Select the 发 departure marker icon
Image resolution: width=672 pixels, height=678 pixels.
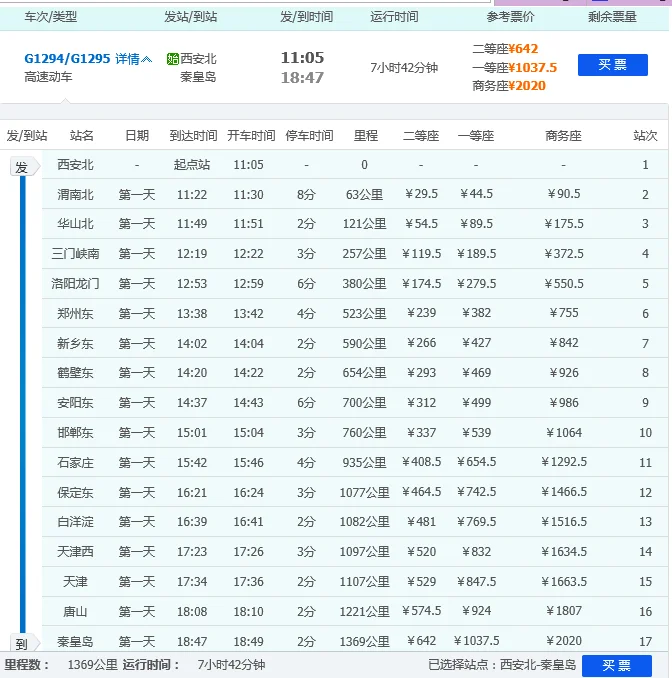point(25,167)
